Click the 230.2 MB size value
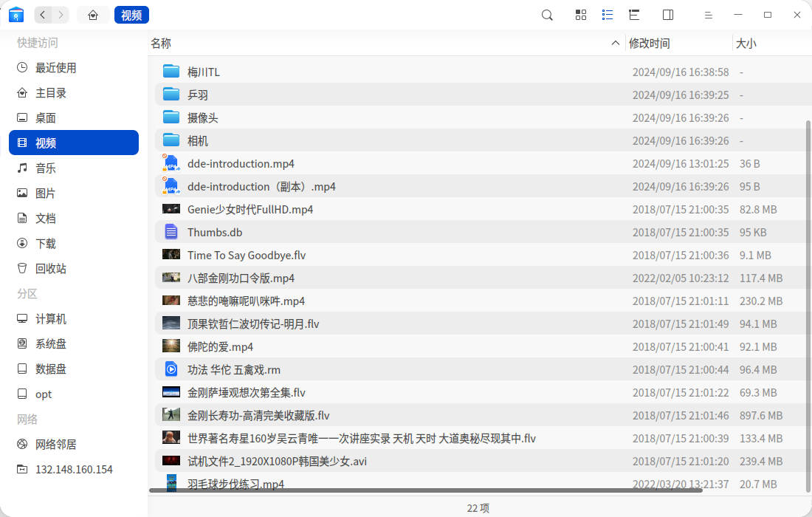 pos(761,301)
